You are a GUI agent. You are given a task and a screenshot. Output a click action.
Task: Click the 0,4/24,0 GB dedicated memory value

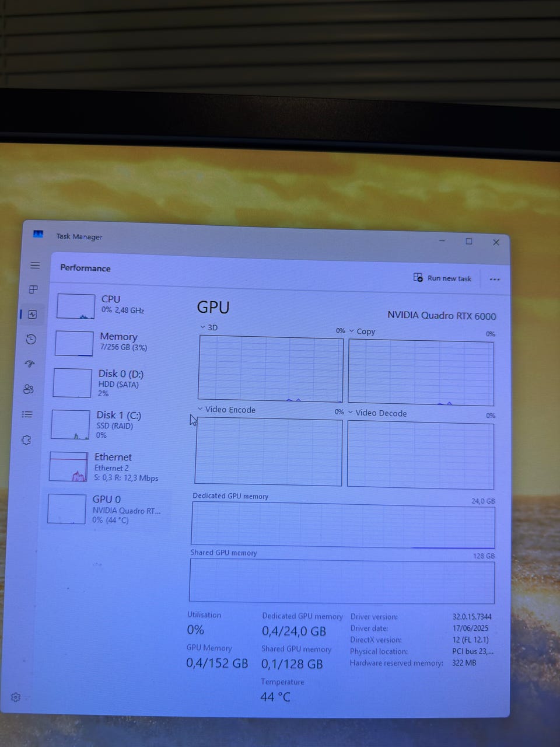click(293, 631)
